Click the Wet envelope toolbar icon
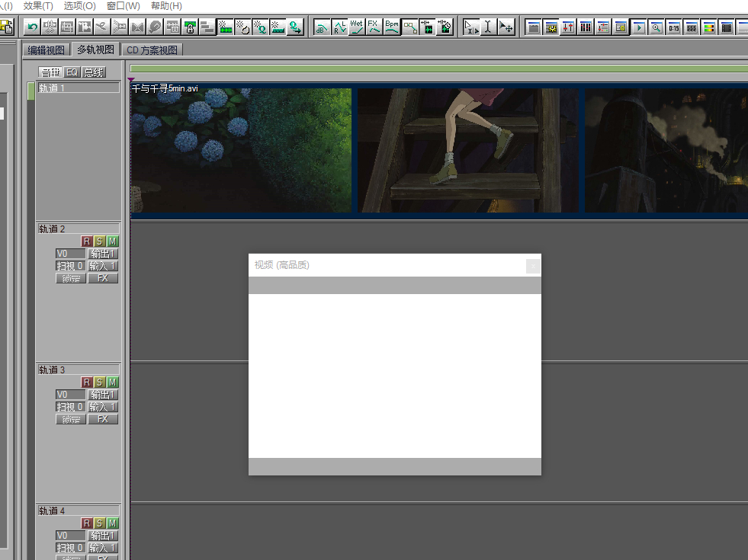 coord(356,27)
